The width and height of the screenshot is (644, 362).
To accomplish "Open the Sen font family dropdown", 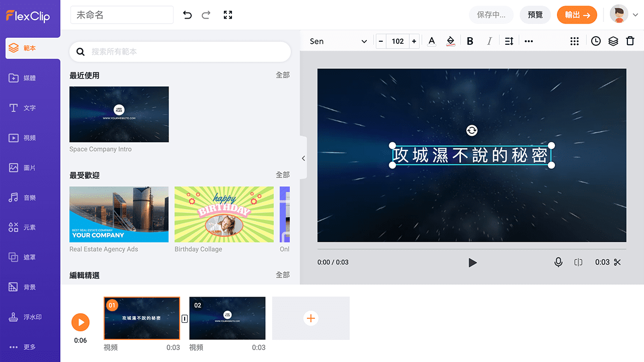I will coord(338,41).
